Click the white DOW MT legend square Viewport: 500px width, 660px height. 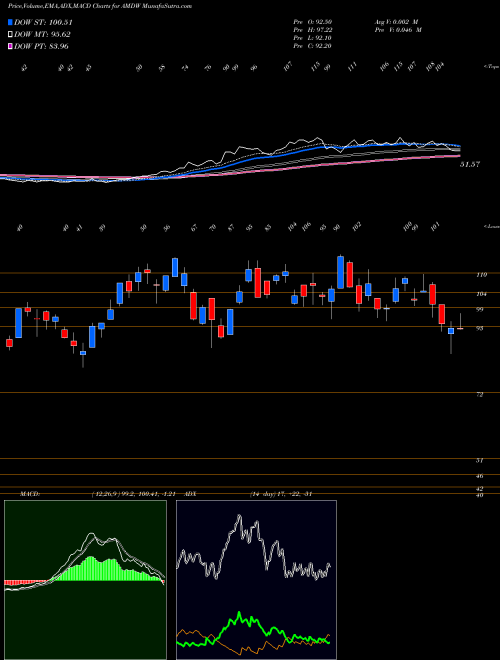(x=10, y=35)
